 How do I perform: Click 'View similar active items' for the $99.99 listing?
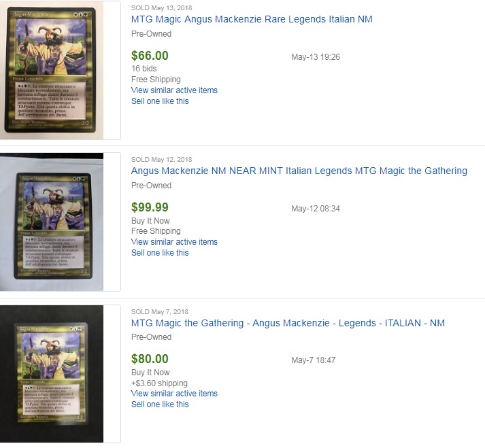(174, 242)
